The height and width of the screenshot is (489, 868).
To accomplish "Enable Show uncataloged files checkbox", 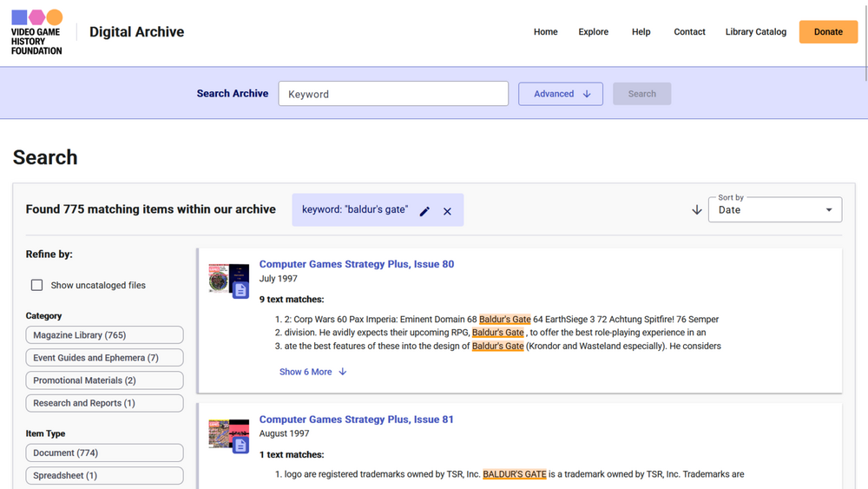I will click(36, 285).
